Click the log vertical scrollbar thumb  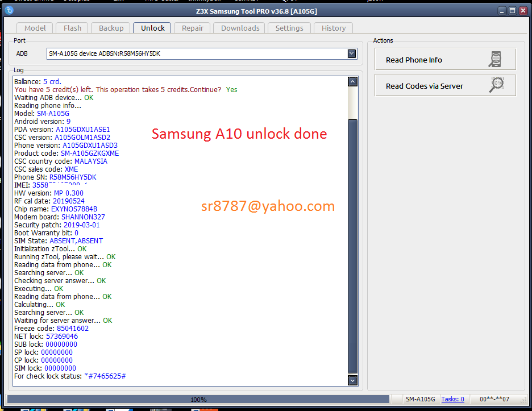click(x=352, y=246)
